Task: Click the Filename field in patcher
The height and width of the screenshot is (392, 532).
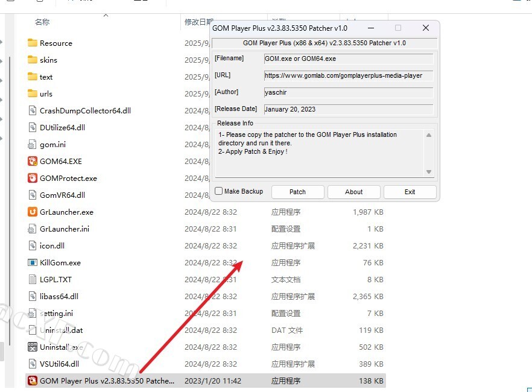Action: [x=349, y=58]
